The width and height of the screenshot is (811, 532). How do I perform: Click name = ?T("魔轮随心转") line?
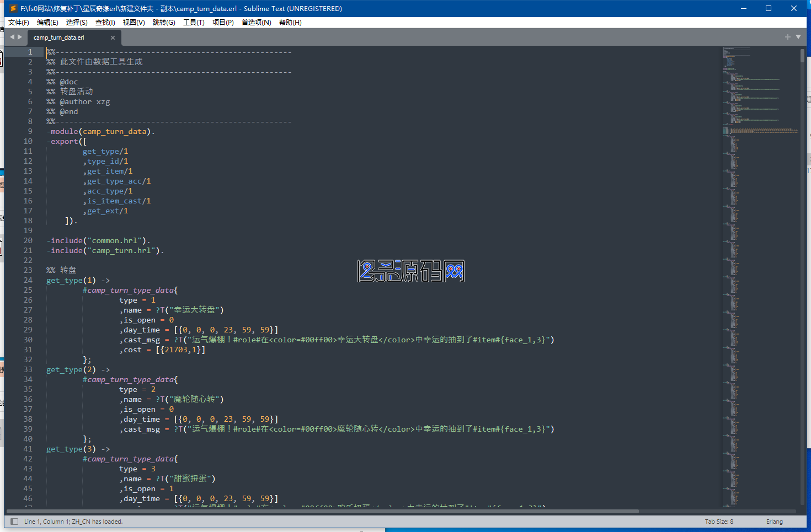(172, 399)
